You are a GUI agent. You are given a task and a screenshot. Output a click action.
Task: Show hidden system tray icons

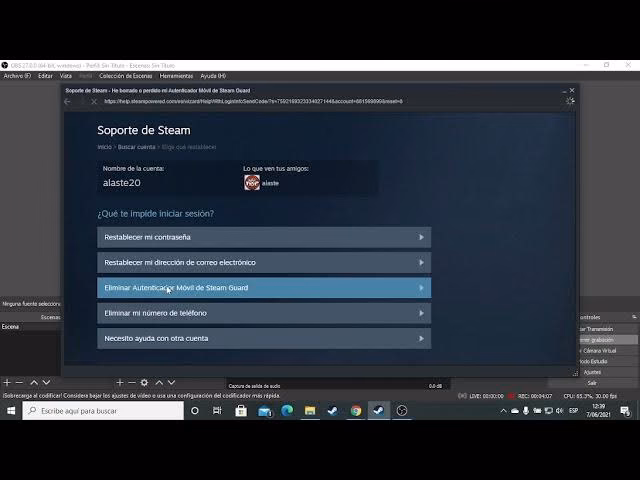click(503, 411)
